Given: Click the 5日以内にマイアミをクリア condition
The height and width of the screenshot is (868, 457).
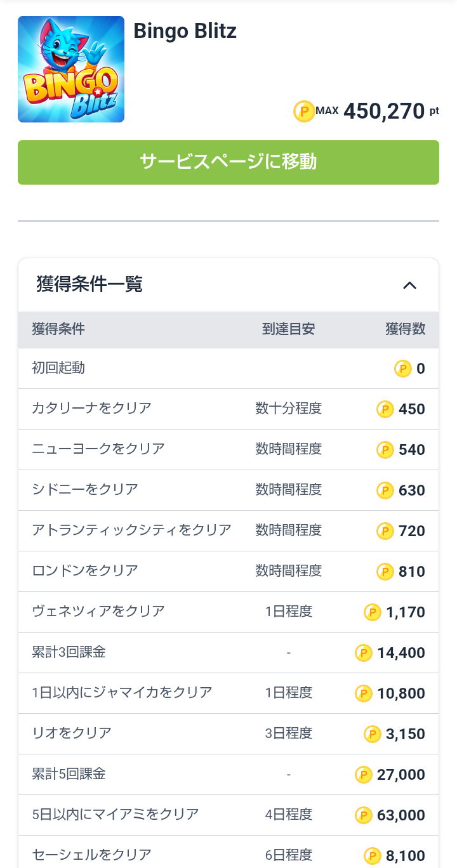Looking at the screenshot, I should 116,815.
